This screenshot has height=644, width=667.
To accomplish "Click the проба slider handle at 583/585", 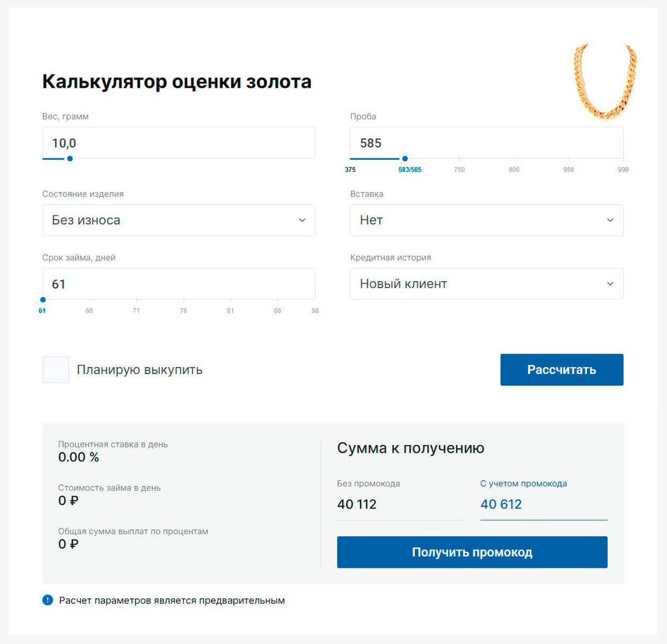I will click(x=405, y=158).
